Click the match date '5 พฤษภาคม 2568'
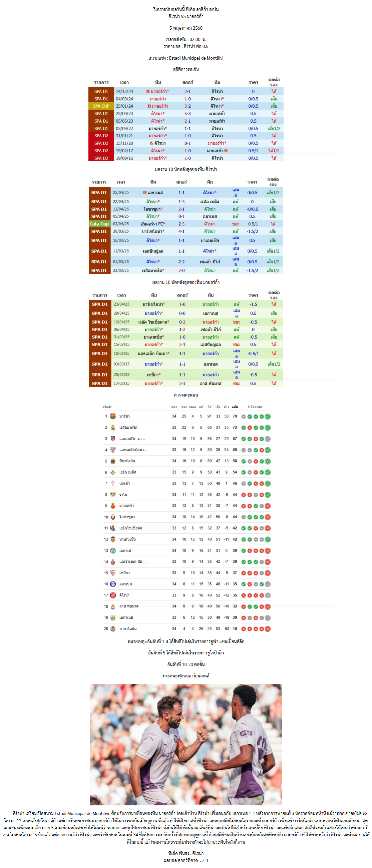The width and height of the screenshot is (372, 868). pyautogui.click(x=186, y=28)
